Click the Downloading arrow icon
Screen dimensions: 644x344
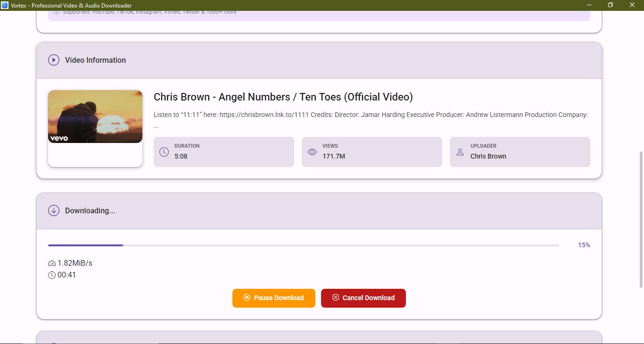pos(54,210)
